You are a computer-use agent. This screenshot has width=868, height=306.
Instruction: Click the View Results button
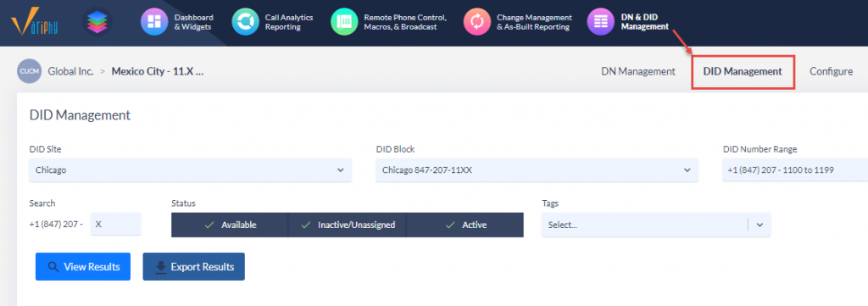click(x=83, y=267)
